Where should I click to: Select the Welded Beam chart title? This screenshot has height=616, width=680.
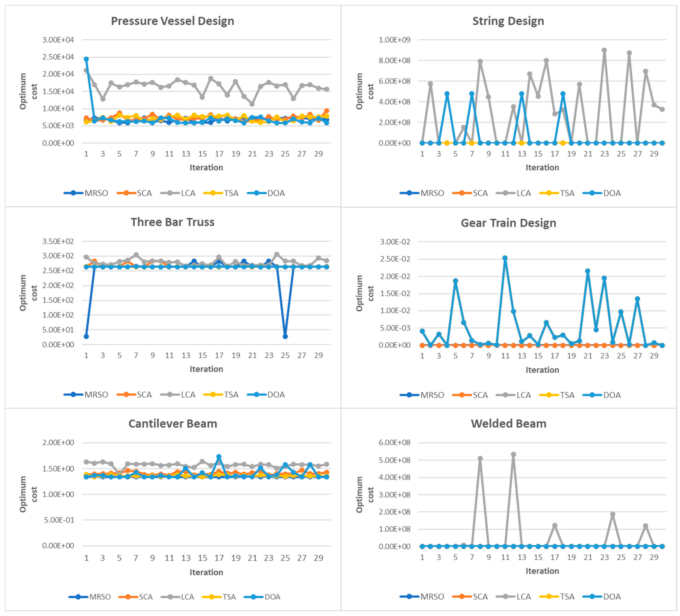pos(508,424)
